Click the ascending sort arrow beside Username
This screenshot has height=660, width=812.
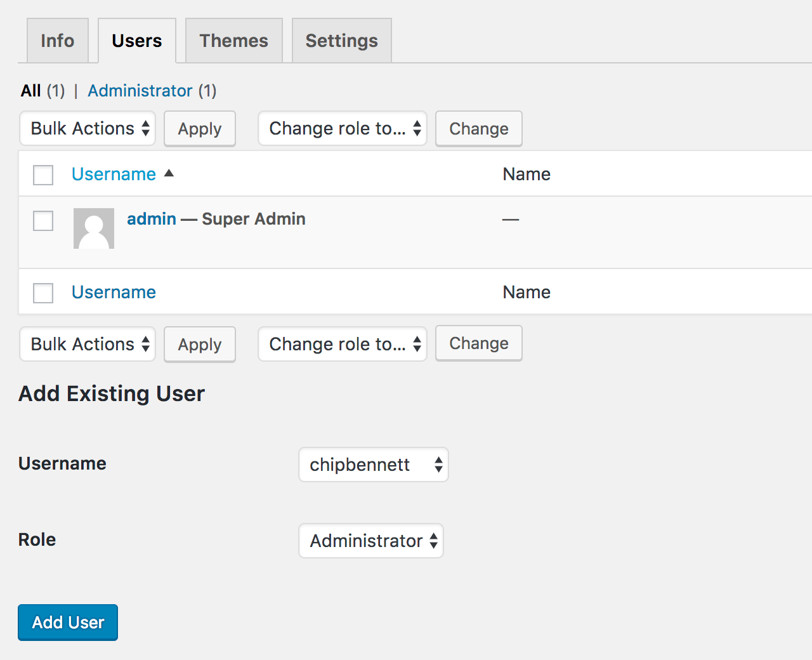pyautogui.click(x=169, y=173)
